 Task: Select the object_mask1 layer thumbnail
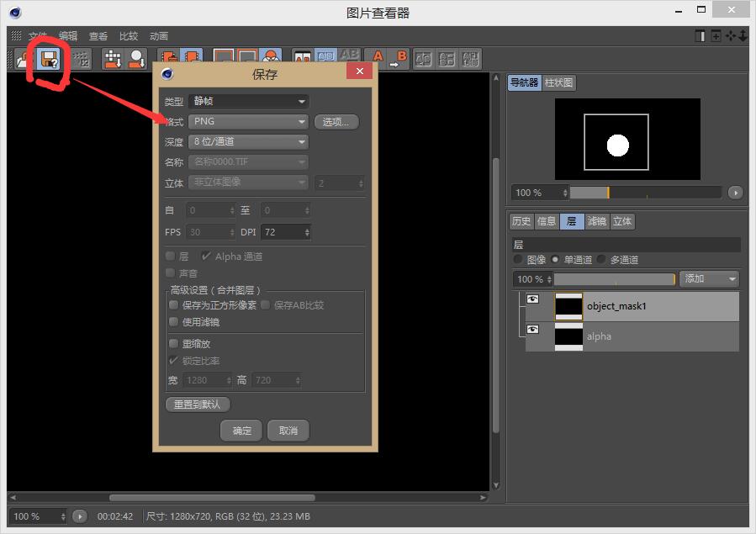point(569,306)
